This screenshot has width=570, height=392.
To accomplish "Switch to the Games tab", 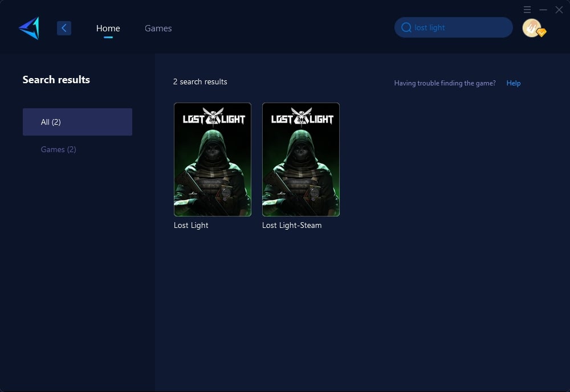I will [158, 28].
